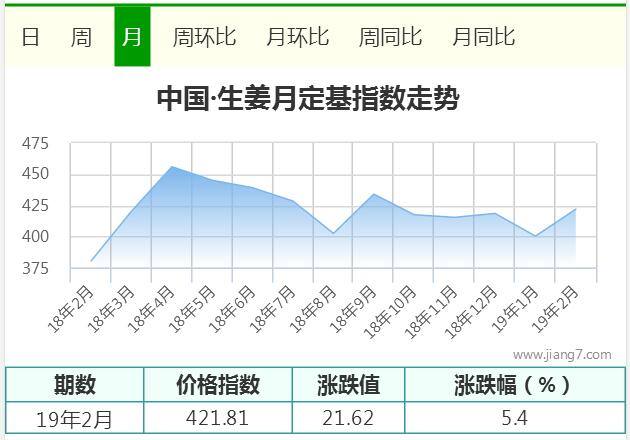Screen dimensions: 630x440
Task: Click the 18年8月 low point on chart
Action: pyautogui.click(x=333, y=233)
